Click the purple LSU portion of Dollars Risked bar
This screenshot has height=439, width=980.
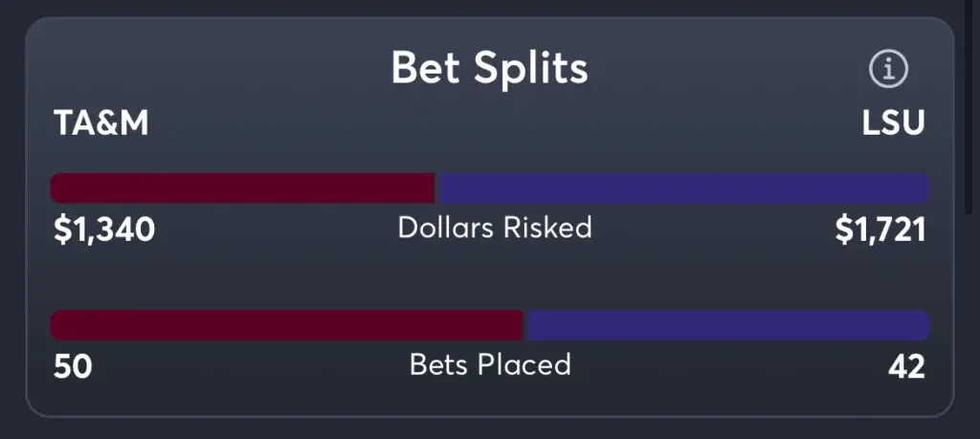pos(681,188)
